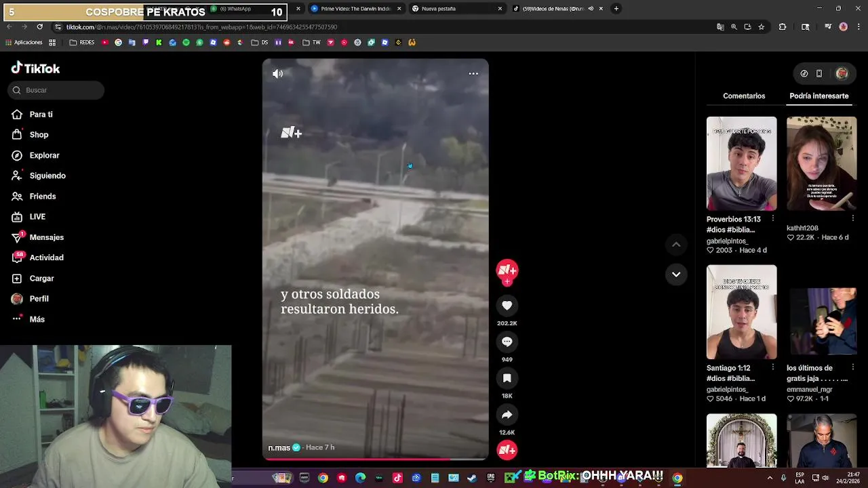Switch to the Podría interesarte tab
Screen dimensions: 868x488
pyautogui.click(x=819, y=96)
